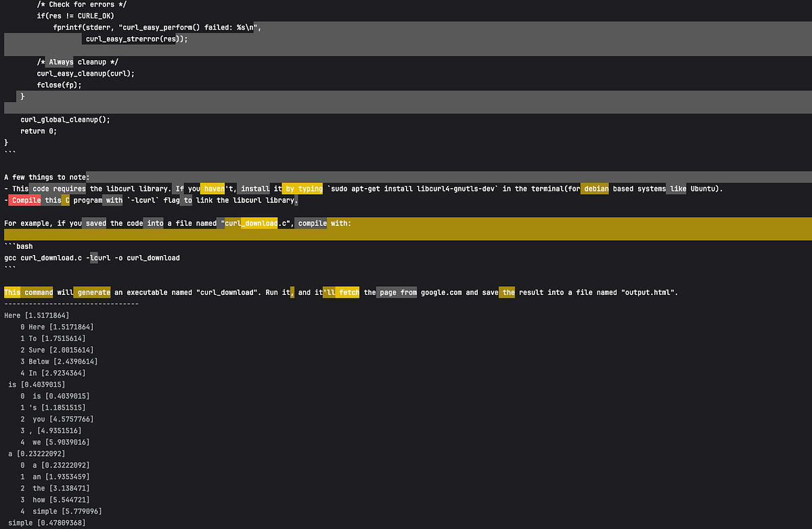Click the word "Ubuntu)." at the line end
812x529 pixels.
pos(706,189)
